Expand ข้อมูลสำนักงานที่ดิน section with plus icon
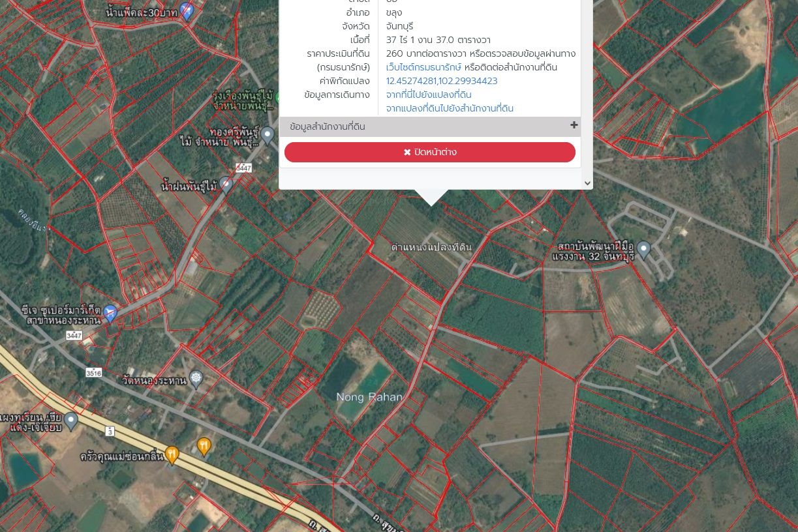The image size is (798, 532). click(574, 125)
